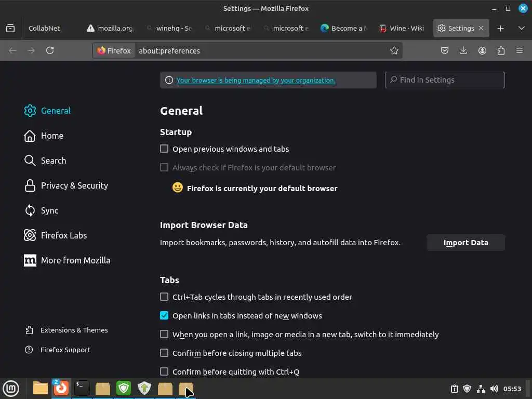Viewport: 532px width, 399px height.
Task: Reload the current page
Action: point(50,50)
